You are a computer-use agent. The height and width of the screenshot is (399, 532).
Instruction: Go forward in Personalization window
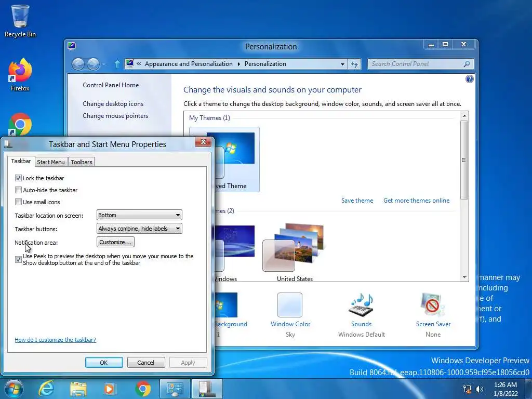(x=93, y=64)
